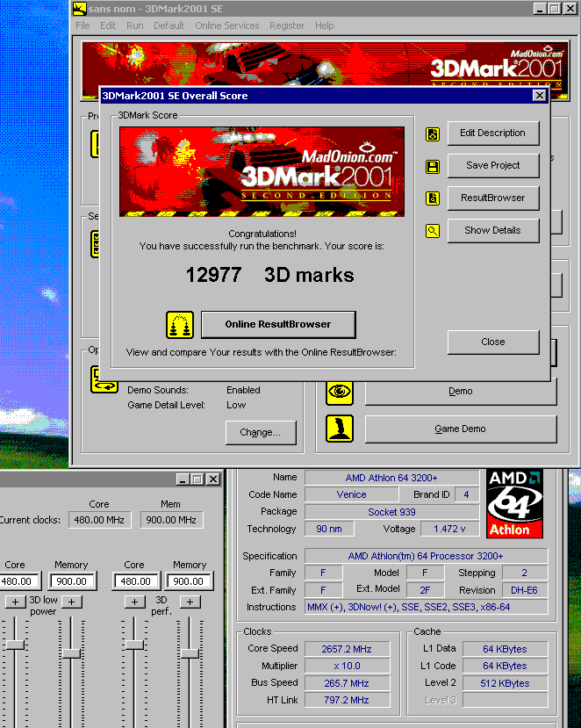Screen dimensions: 581x728
Task: Click plus button under 3D perf. Memory
Action: [x=190, y=602]
